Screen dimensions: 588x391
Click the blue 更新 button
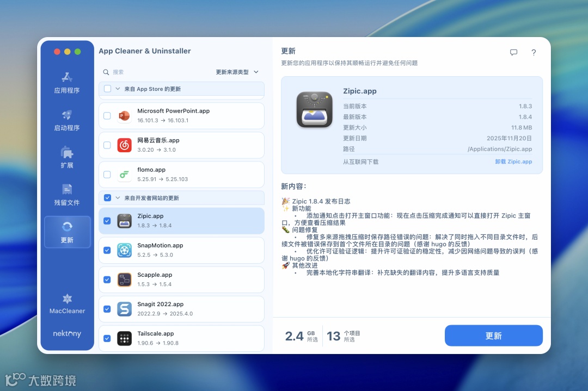tap(493, 336)
